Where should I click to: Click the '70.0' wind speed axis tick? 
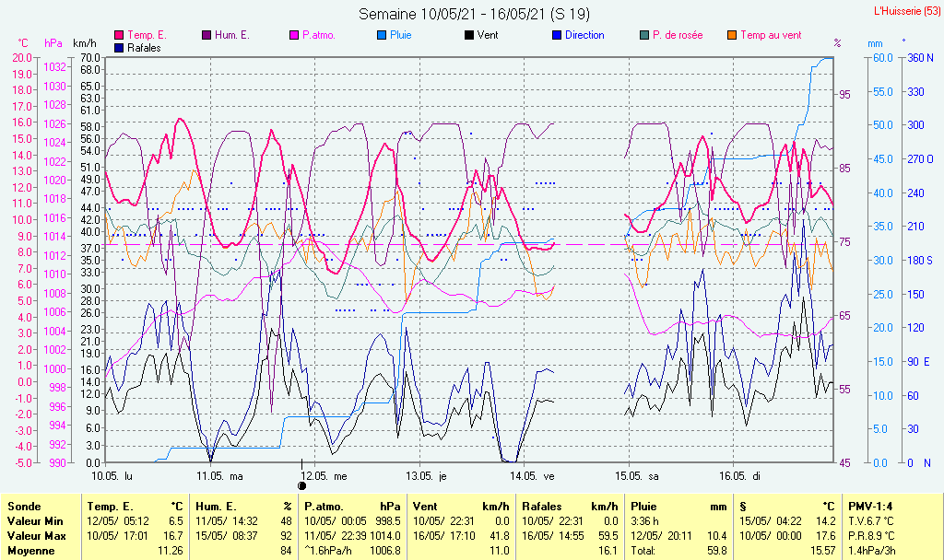(x=89, y=58)
